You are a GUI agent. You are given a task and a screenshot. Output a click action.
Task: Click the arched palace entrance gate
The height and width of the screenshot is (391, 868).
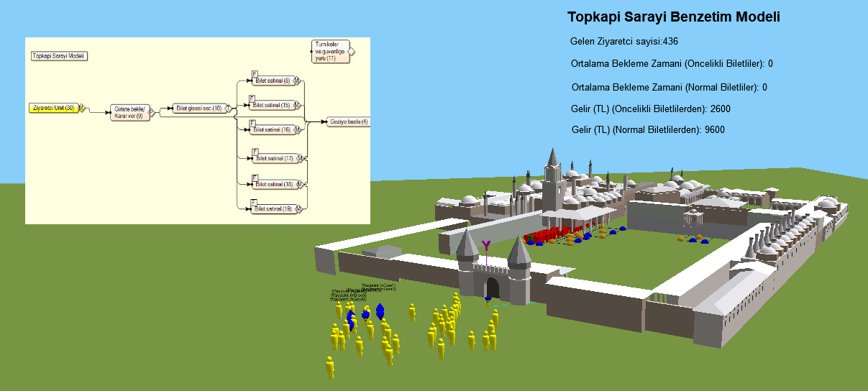pos(493,287)
